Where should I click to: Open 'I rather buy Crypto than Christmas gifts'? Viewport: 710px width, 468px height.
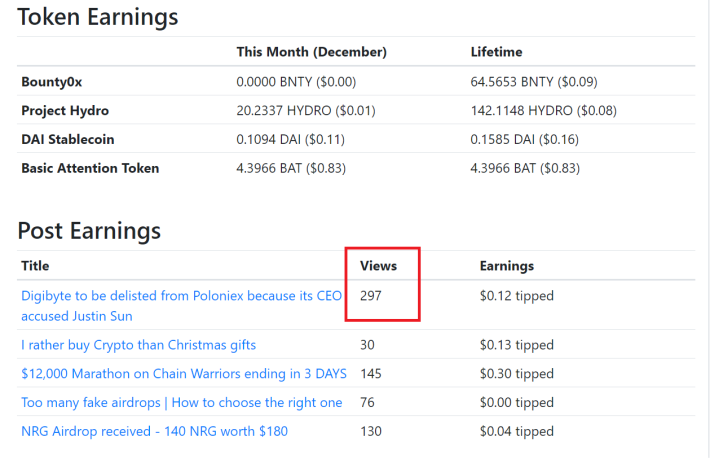pos(138,345)
